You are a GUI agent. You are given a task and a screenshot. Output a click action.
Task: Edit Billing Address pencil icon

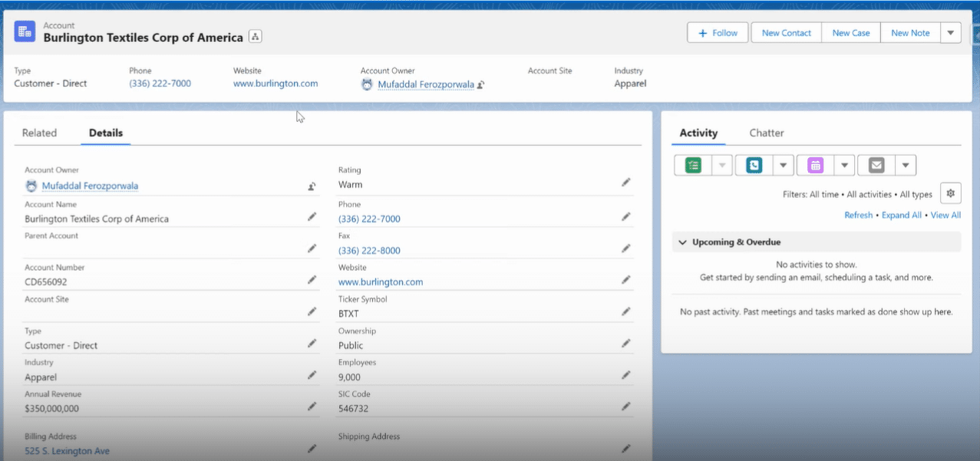pyautogui.click(x=312, y=448)
